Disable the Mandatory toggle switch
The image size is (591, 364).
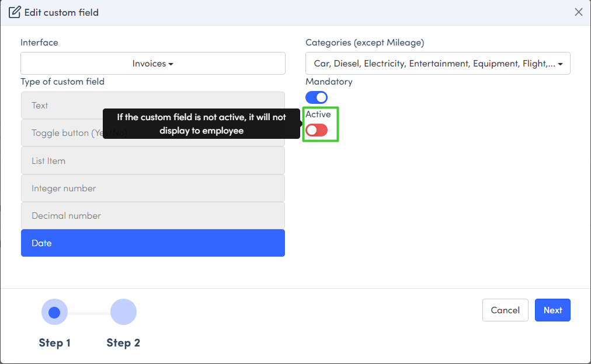pyautogui.click(x=317, y=97)
